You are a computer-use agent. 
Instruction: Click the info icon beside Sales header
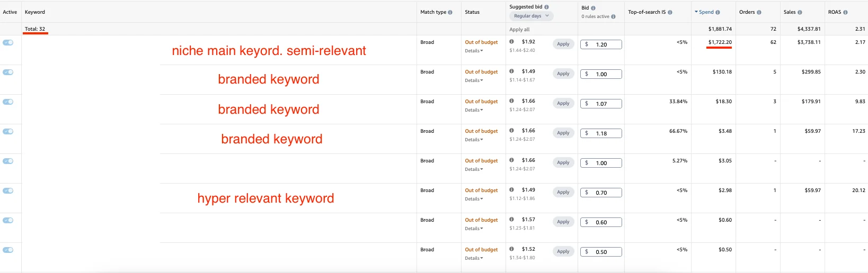pos(800,12)
